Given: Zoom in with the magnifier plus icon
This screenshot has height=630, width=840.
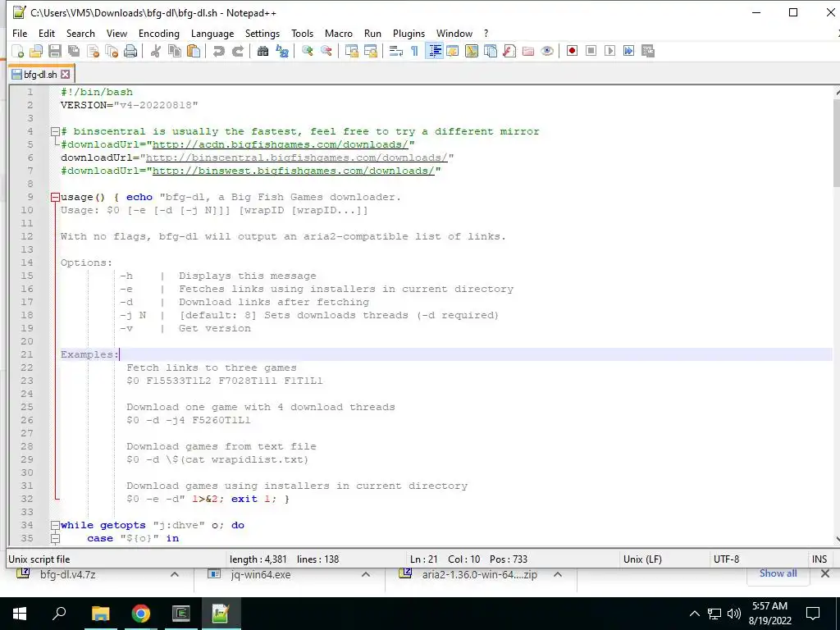Looking at the screenshot, I should (307, 51).
